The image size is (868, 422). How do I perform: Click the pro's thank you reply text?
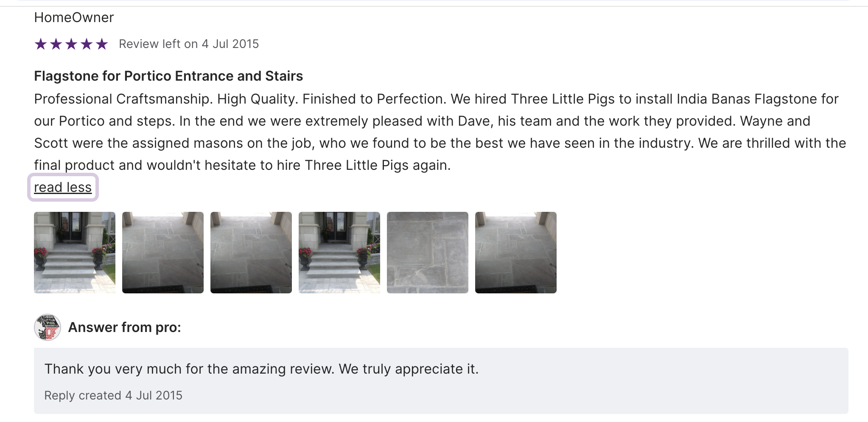click(261, 369)
